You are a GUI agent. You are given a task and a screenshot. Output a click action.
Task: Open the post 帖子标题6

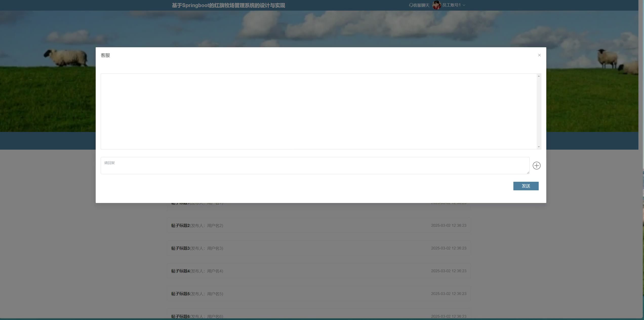tap(180, 316)
